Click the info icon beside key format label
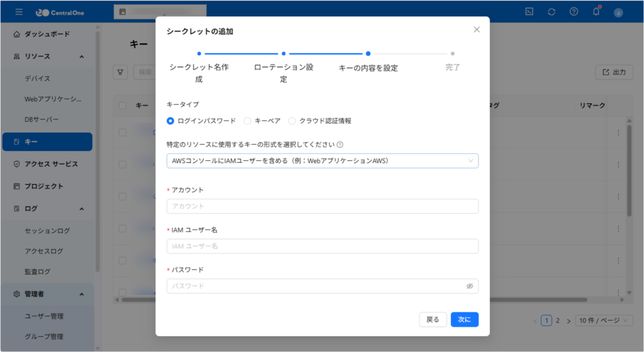Screen dimensions: 644x352 click(340, 144)
